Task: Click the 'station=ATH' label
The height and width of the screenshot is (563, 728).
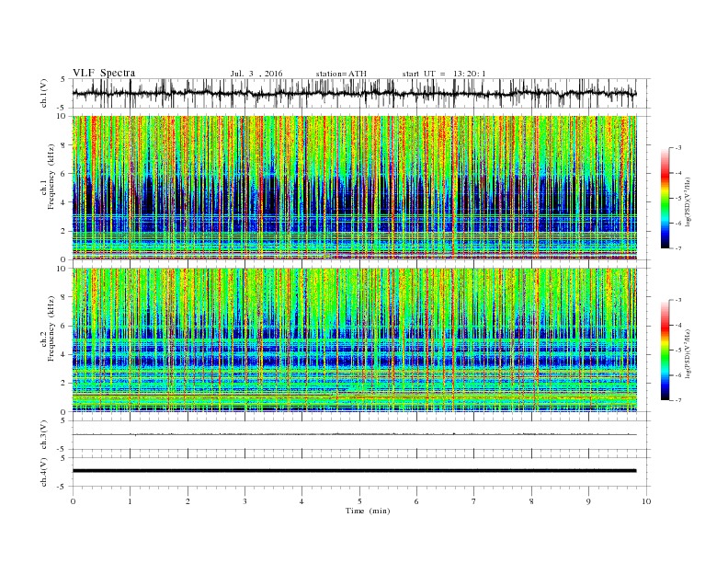Action: click(341, 74)
